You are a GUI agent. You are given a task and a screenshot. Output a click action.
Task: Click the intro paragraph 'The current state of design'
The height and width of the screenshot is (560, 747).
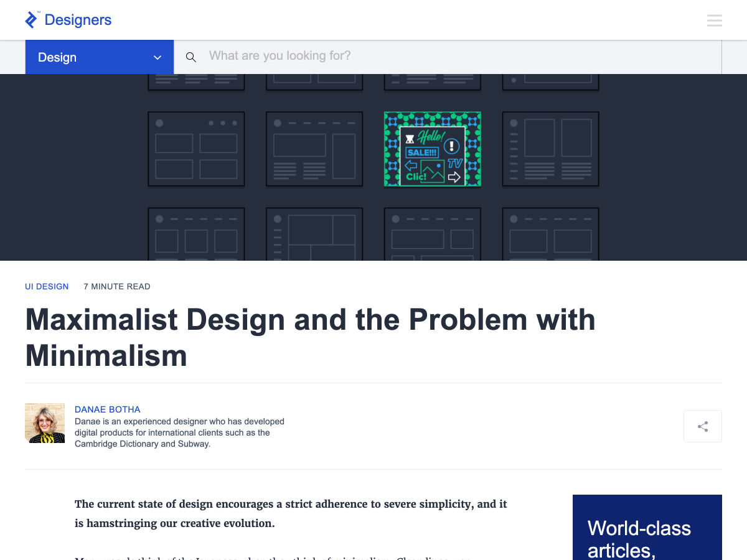[291, 513]
